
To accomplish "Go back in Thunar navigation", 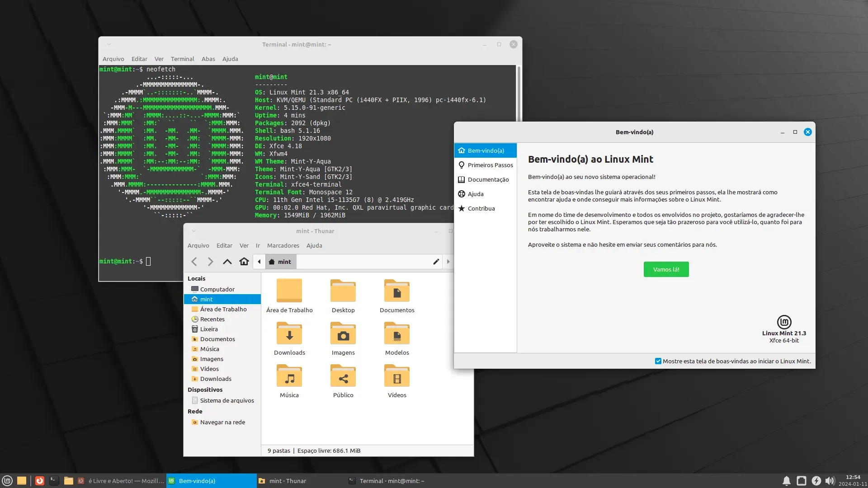I will pos(194,262).
